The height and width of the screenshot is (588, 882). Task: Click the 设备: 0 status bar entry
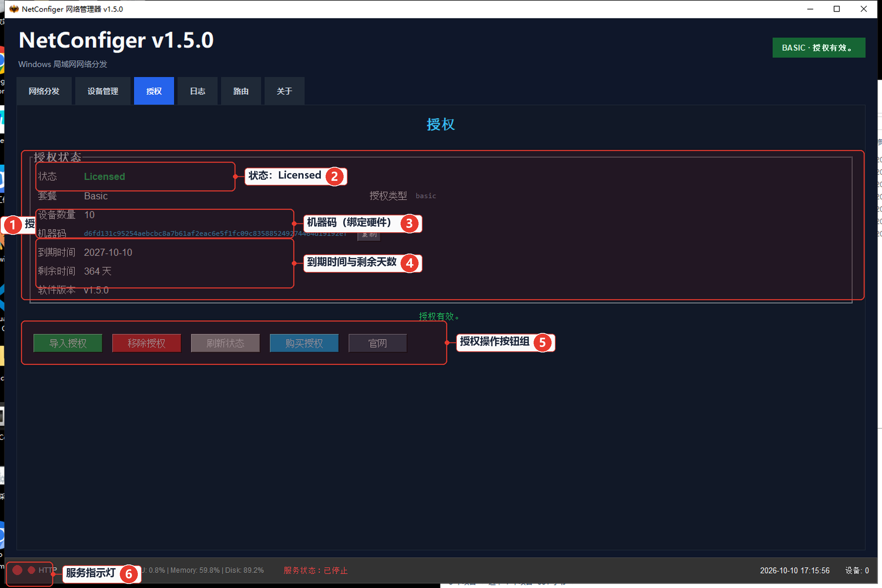pyautogui.click(x=857, y=570)
